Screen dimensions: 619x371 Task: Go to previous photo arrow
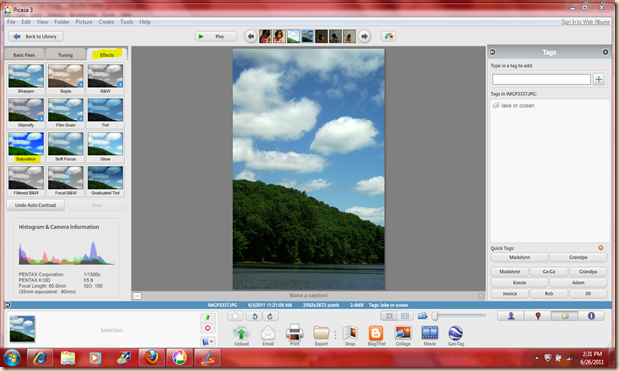251,36
